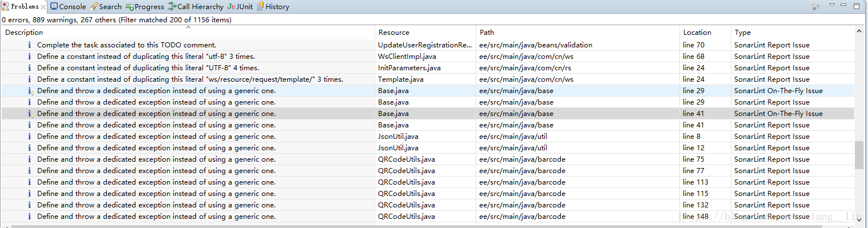Image resolution: width=868 pixels, height=228 pixels.
Task: Show the Progress view tab
Action: coord(145,7)
